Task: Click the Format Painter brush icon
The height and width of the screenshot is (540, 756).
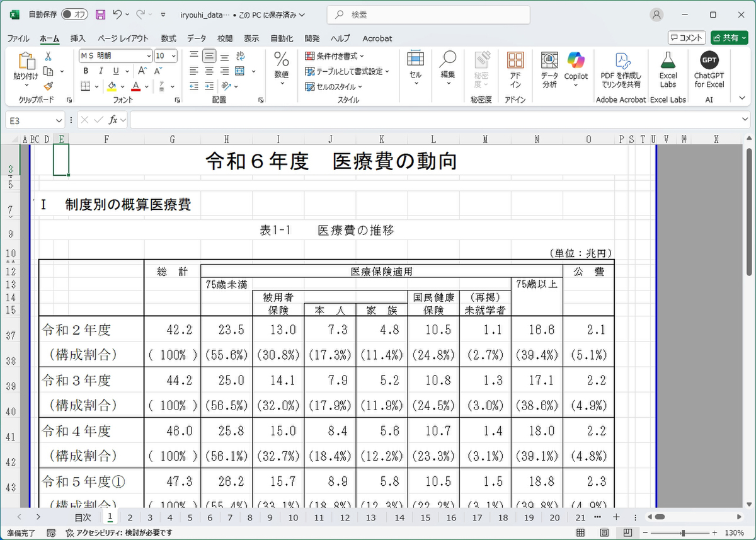Action: tap(48, 86)
